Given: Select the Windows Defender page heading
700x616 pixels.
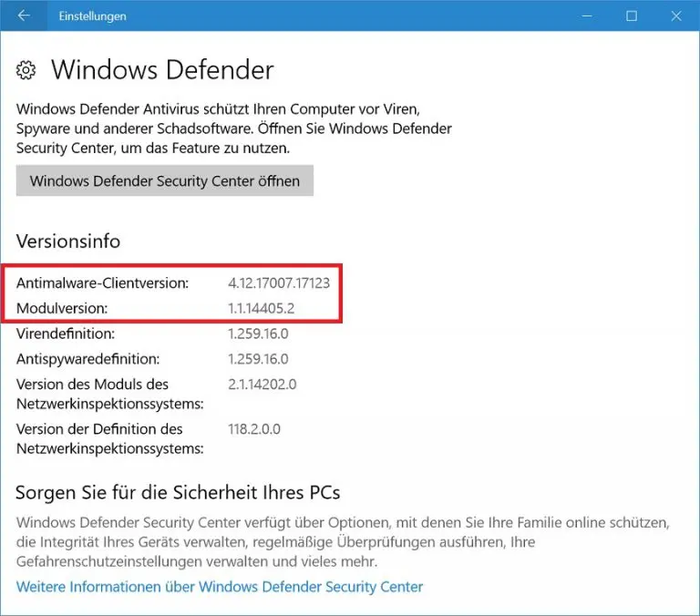Looking at the screenshot, I should coord(162,70).
